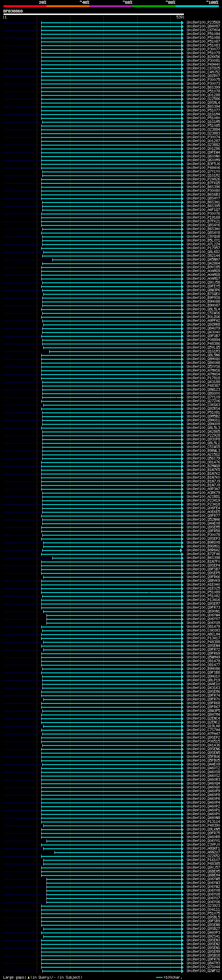Select hit UniRef100_Q7G044
This screenshot has width=222, height=980.
tap(203, 967)
